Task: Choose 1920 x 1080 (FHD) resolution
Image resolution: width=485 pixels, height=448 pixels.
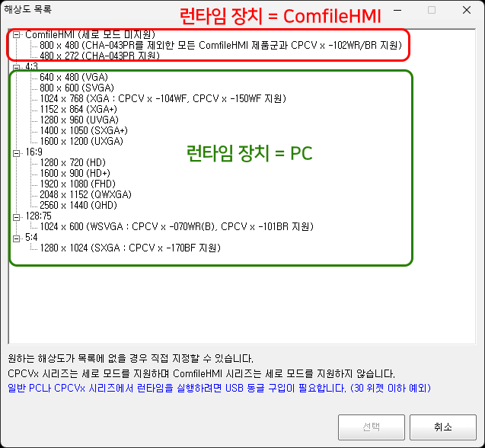Action: [78, 184]
